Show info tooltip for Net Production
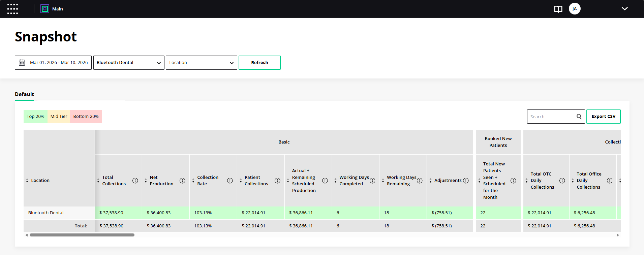 [x=182, y=181]
